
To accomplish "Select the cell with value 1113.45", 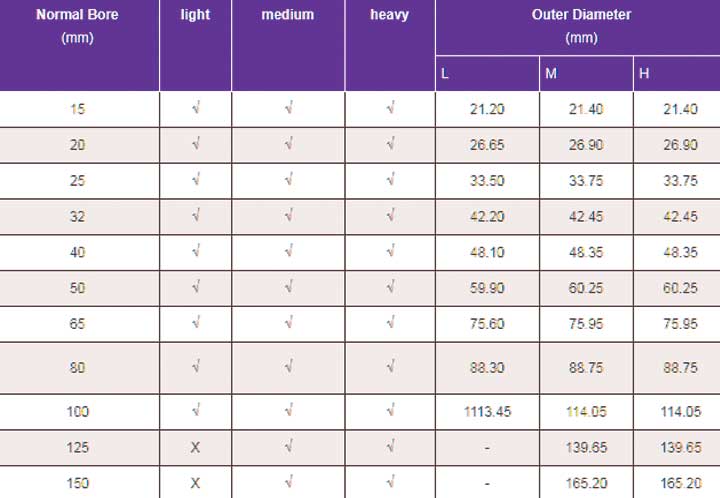I will click(x=487, y=412).
